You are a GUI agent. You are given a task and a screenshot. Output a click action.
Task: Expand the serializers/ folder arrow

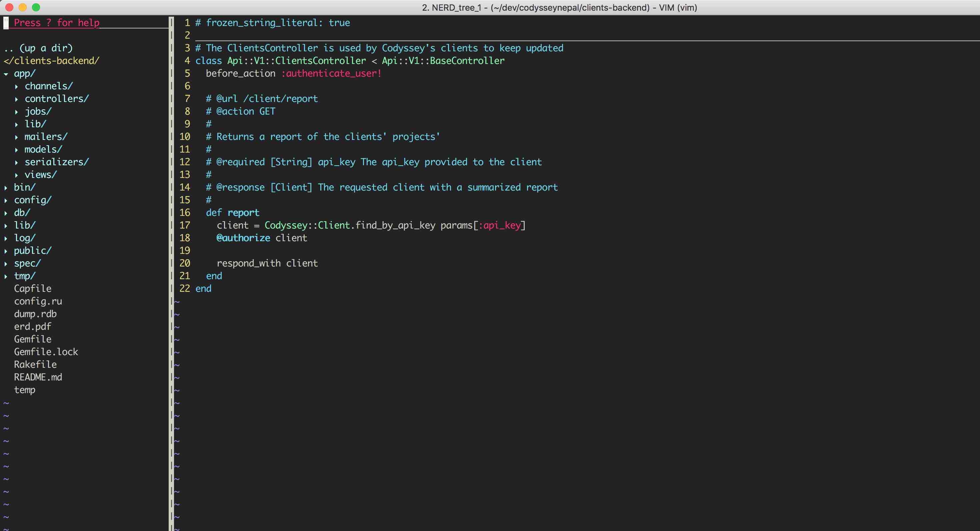pos(16,163)
